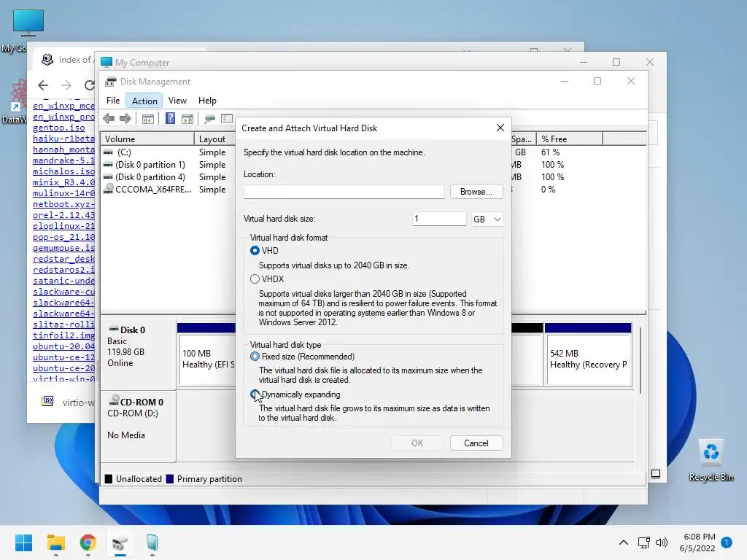Viewport: 747px width, 560px height.
Task: Click Disk Management taskbar icon
Action: (120, 542)
